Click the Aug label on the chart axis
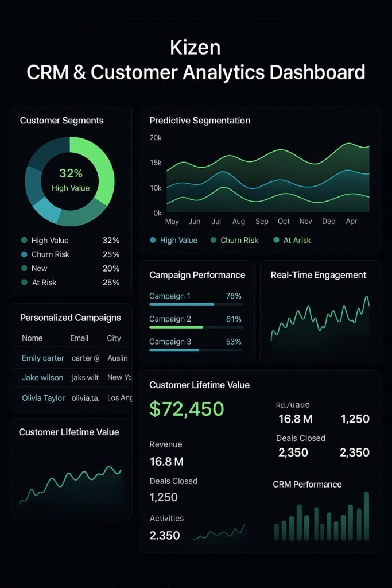The image size is (392, 588). coord(238,221)
